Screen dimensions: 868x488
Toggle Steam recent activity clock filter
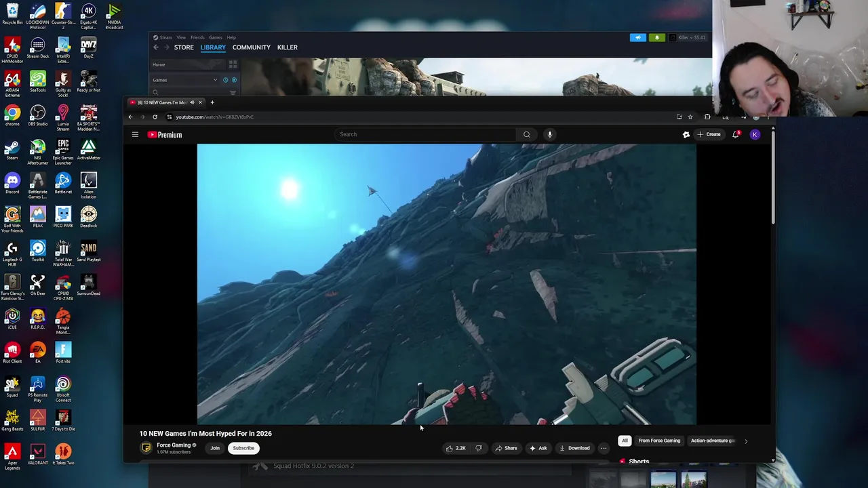(x=225, y=80)
